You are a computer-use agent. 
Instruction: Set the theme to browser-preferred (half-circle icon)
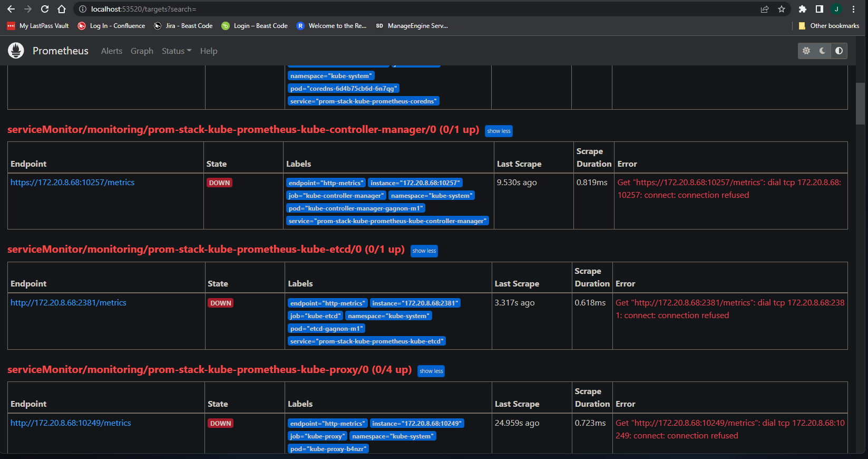(x=839, y=51)
